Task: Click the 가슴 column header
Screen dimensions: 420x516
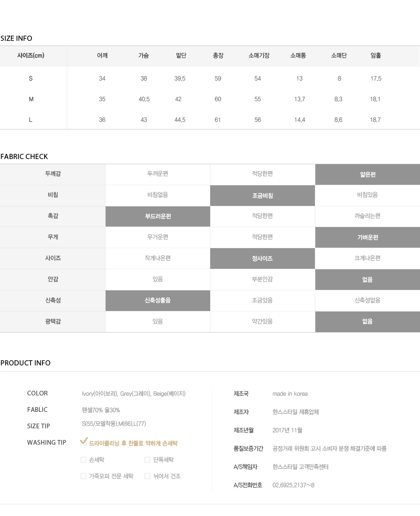Action: [144, 56]
